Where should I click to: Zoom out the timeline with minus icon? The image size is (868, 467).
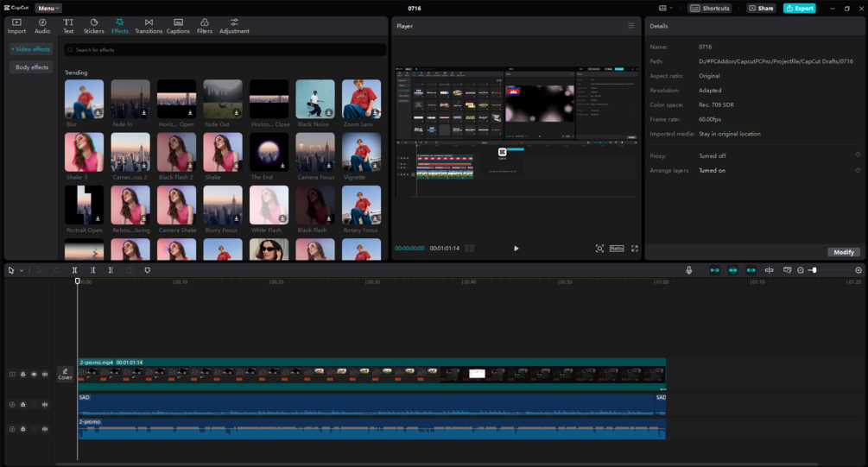pos(801,270)
